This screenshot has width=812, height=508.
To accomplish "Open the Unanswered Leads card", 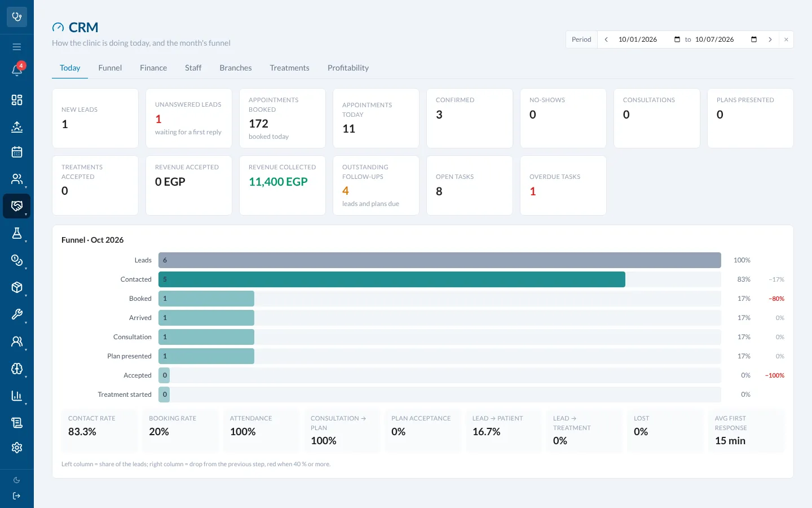I will pos(189,119).
